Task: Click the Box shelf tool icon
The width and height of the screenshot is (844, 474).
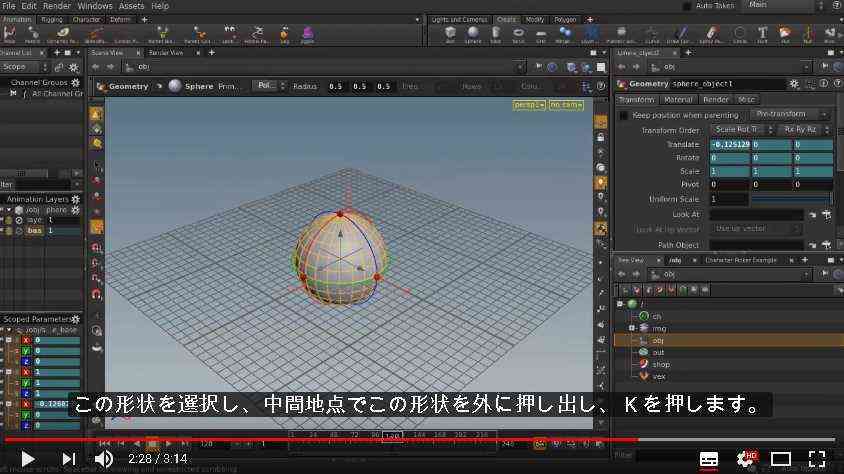Action: pyautogui.click(x=450, y=33)
